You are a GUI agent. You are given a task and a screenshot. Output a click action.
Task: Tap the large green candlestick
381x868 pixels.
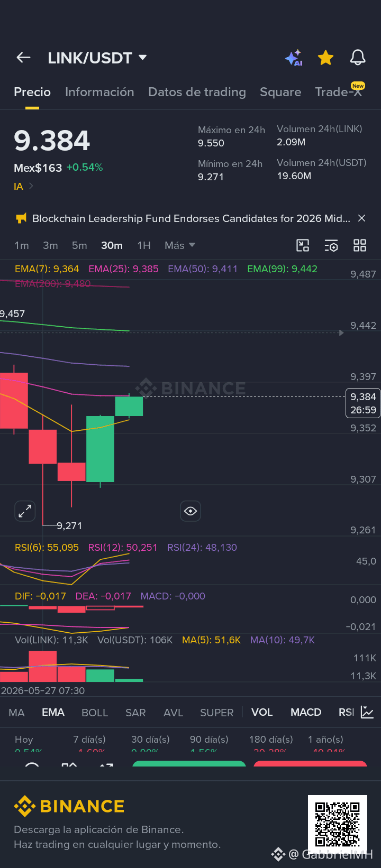100,449
